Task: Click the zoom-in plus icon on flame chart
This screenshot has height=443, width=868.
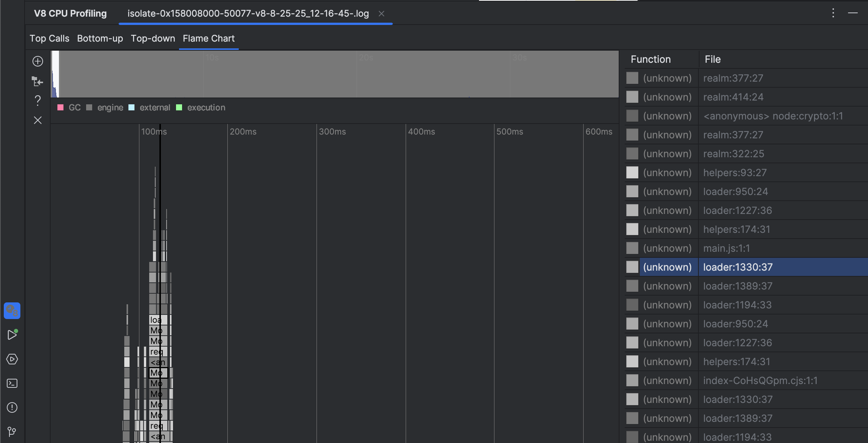Action: click(38, 61)
